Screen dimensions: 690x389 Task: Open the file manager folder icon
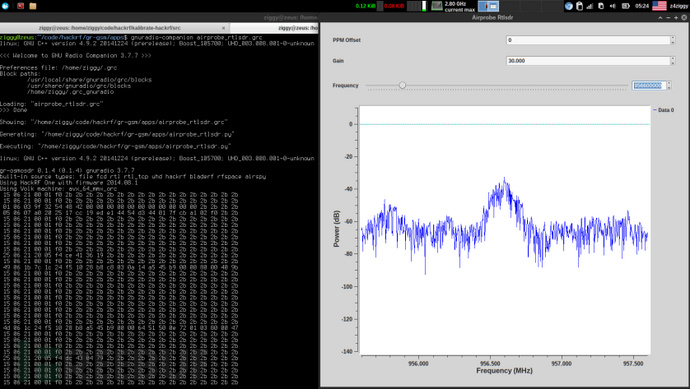coord(33,6)
